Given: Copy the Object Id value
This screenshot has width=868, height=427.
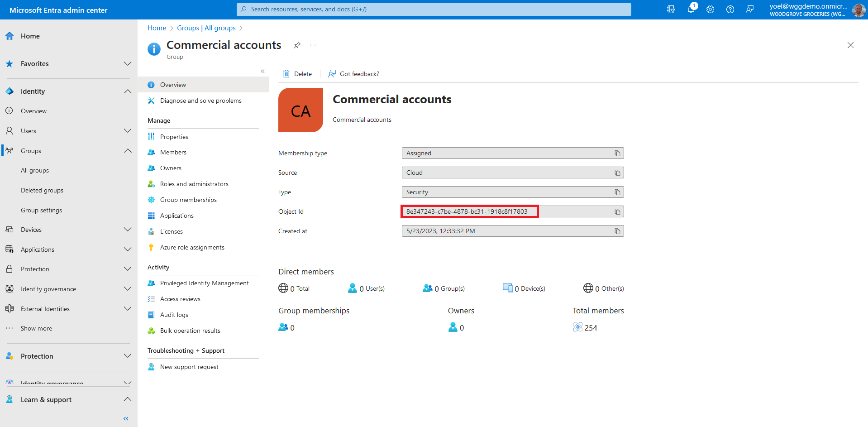Looking at the screenshot, I should point(617,212).
